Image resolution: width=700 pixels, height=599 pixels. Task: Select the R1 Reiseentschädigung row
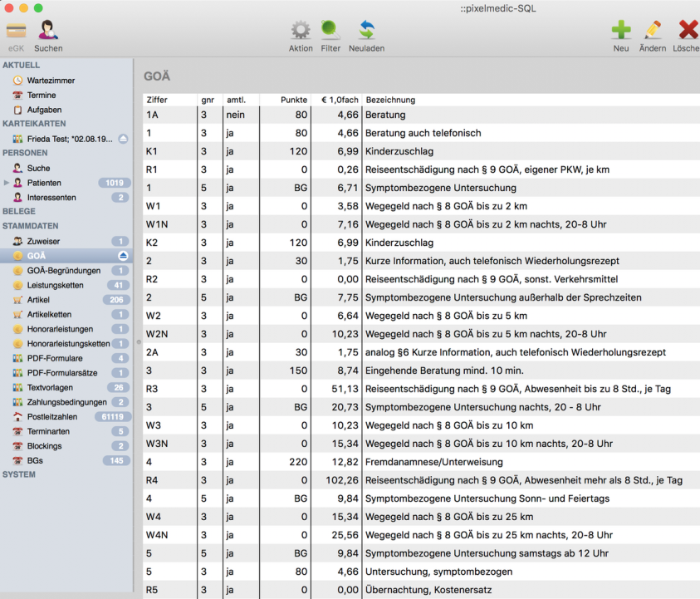coord(421,169)
